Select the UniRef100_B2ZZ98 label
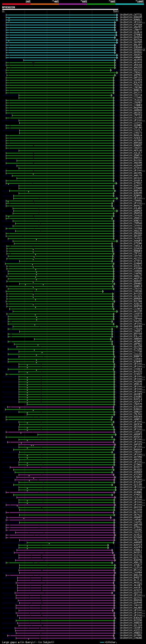This screenshot has height=644, width=146. click(x=131, y=620)
